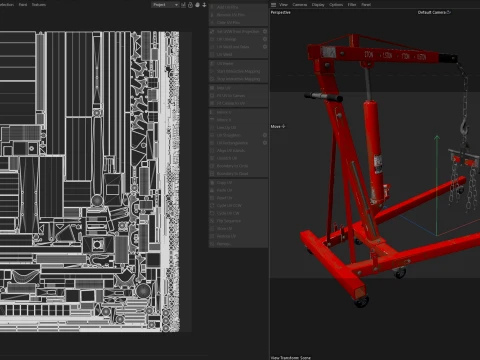Click the circular timer icon in UV toolbar
This screenshot has height=360, width=480.
(190, 5)
